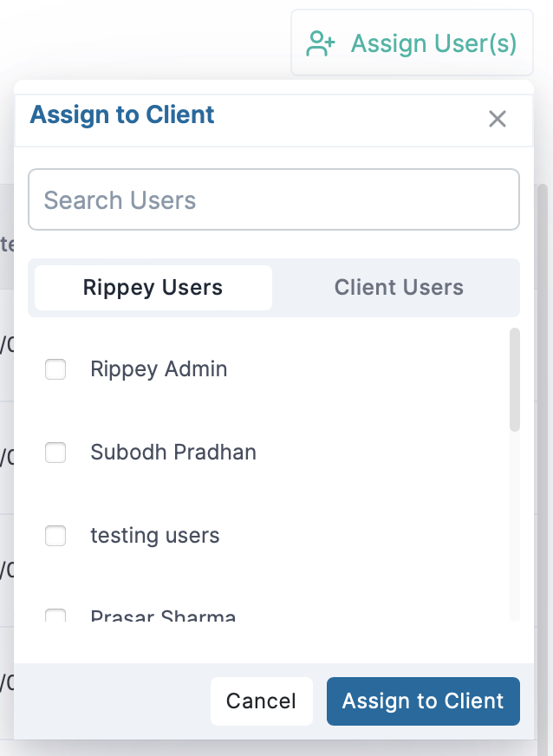Click the Assign to Client dialog title
The height and width of the screenshot is (756, 553).
pos(122,114)
